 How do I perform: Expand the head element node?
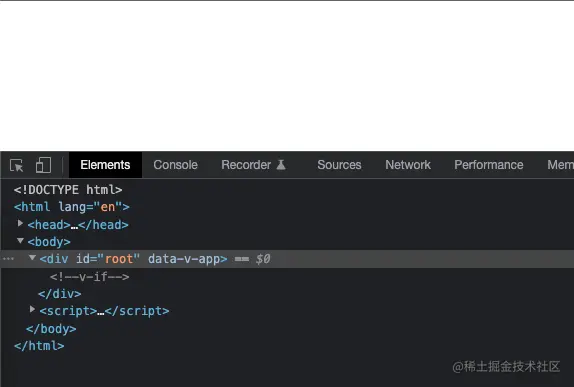click(x=20, y=223)
